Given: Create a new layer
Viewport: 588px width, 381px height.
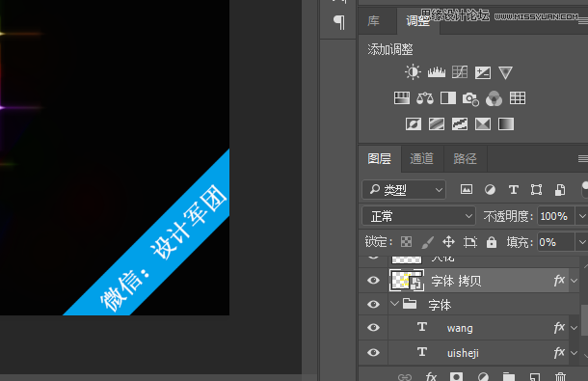Looking at the screenshot, I should 535,376.
